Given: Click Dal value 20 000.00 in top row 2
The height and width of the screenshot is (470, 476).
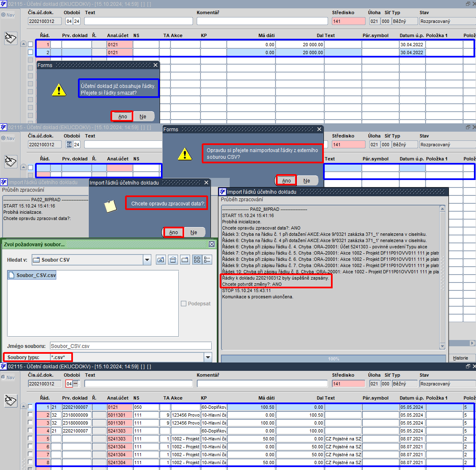Looking at the screenshot, I should click(x=300, y=52).
